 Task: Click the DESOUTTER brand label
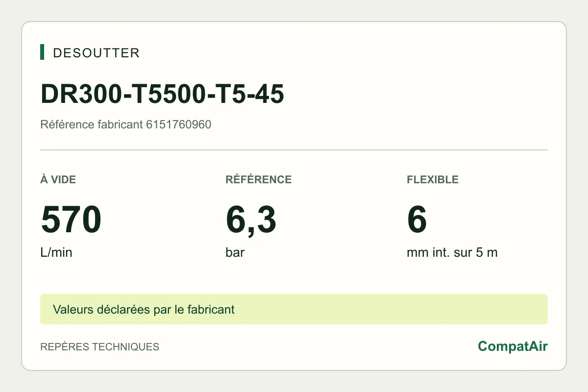pos(96,53)
